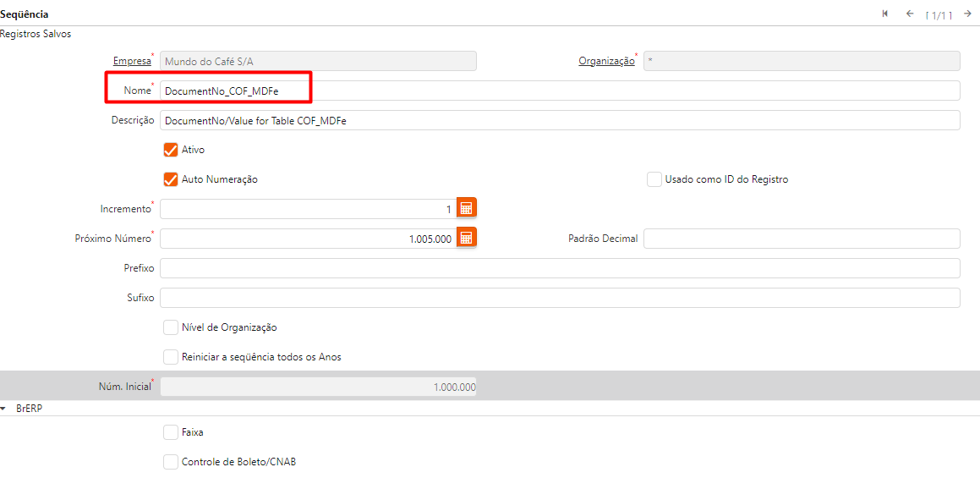
Task: Open calculator for Incremento field
Action: pos(466,208)
